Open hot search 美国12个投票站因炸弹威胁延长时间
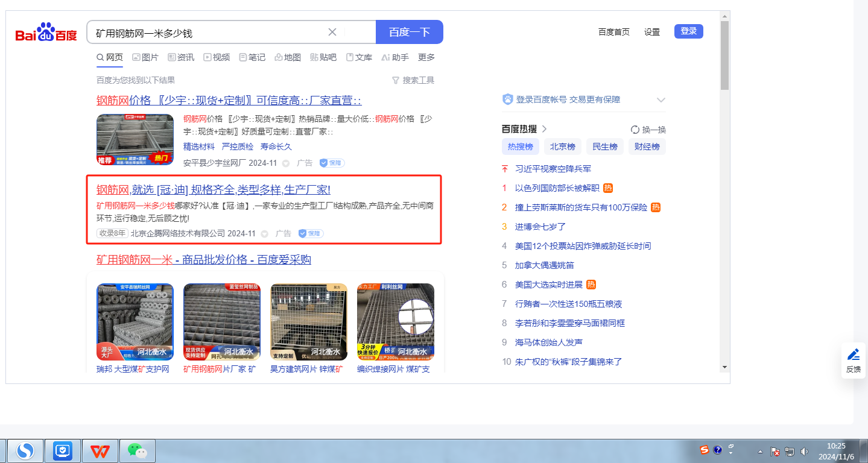 click(583, 246)
